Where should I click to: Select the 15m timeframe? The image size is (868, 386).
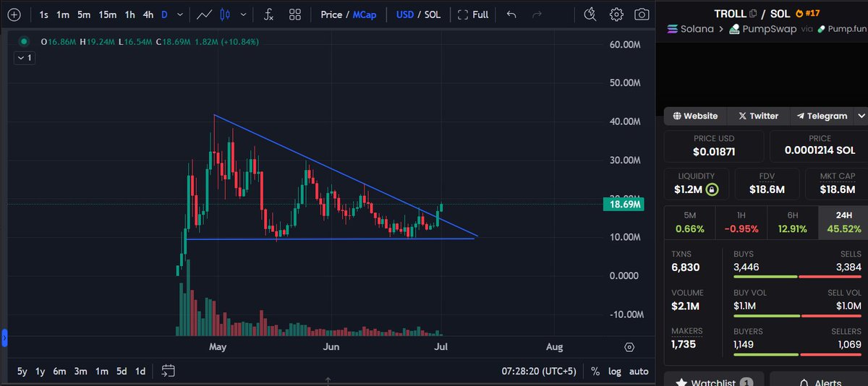(x=108, y=14)
